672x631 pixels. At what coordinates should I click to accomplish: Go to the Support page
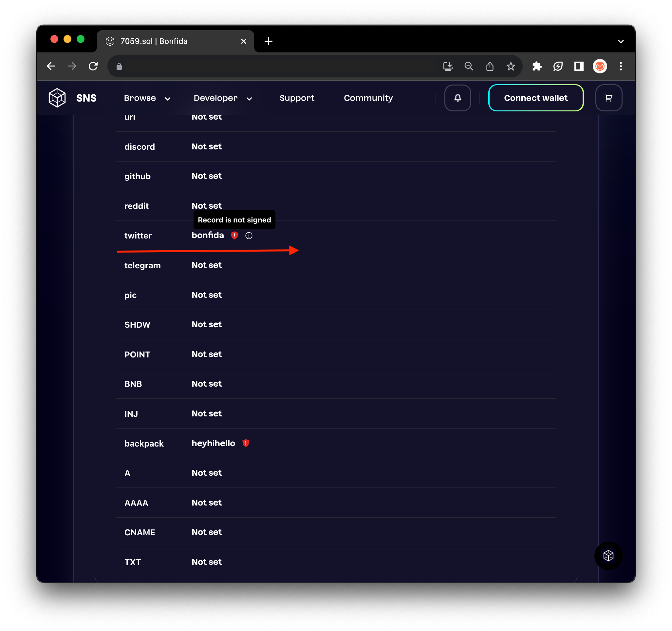[x=296, y=98]
